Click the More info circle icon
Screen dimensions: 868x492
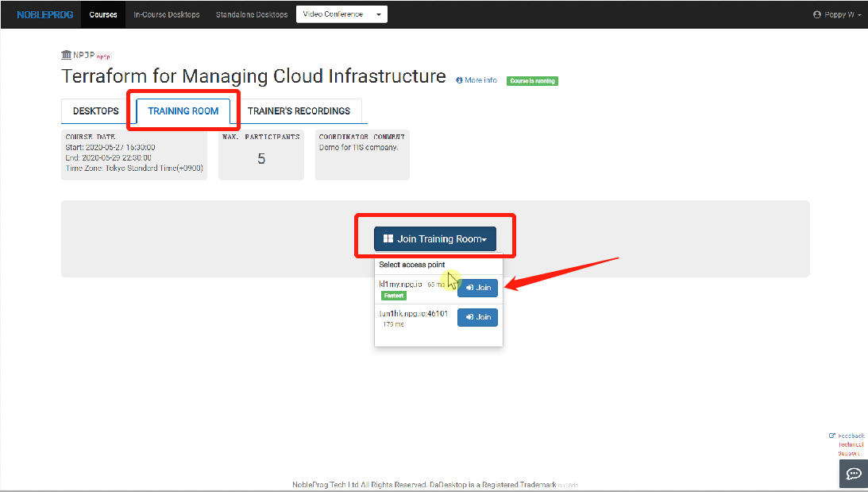pyautogui.click(x=459, y=80)
